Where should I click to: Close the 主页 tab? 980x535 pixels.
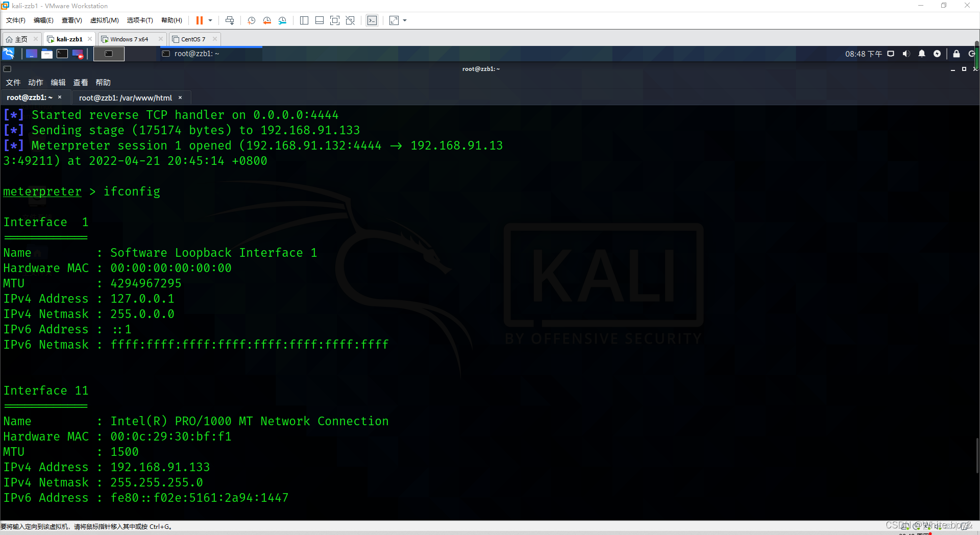(36, 39)
